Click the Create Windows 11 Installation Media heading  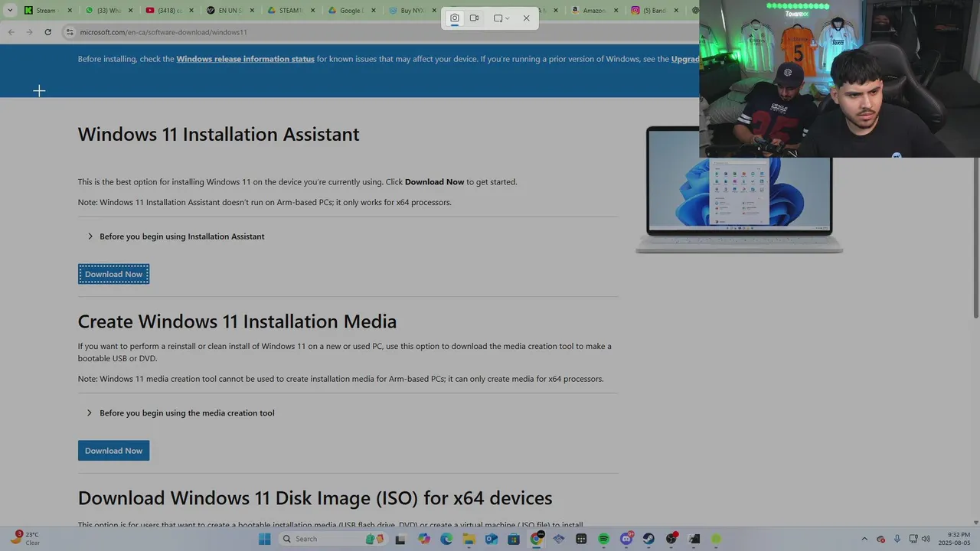(237, 321)
